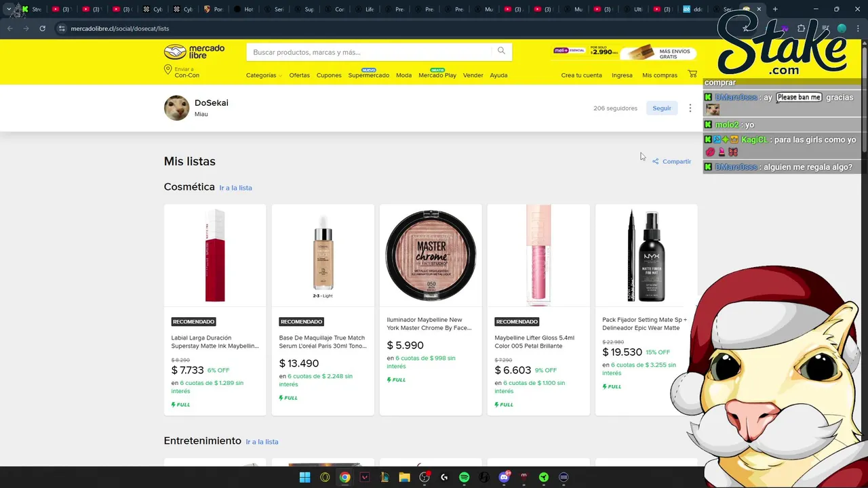Click Maybelline Lifter Gloss 5.4ml title
The height and width of the screenshot is (488, 868).
[x=534, y=342]
